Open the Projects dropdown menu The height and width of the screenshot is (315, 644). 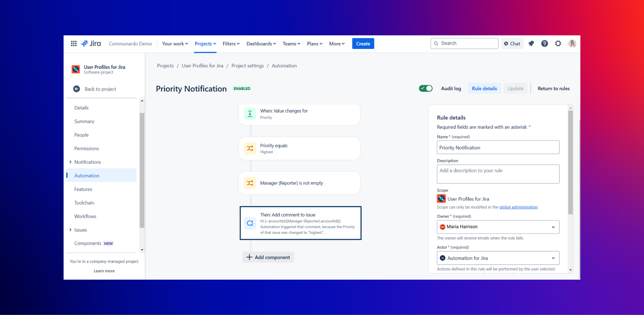(x=205, y=44)
